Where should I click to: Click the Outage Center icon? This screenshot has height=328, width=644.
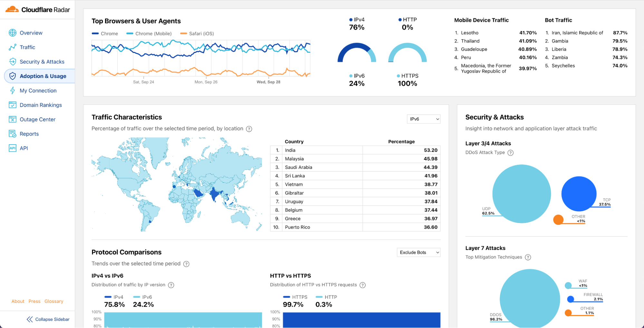(x=13, y=120)
